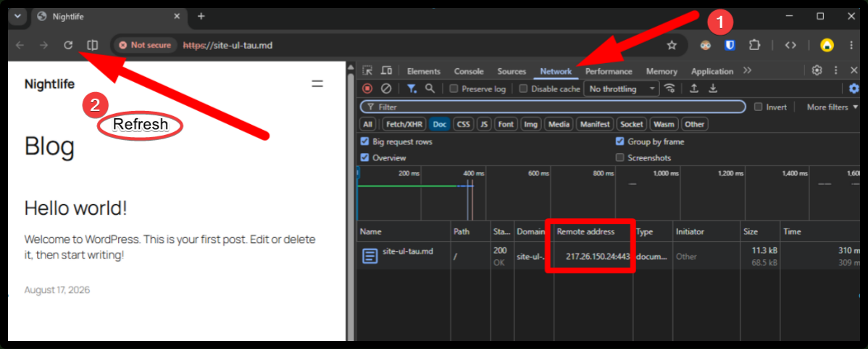Click the code brackets extension icon

(790, 46)
